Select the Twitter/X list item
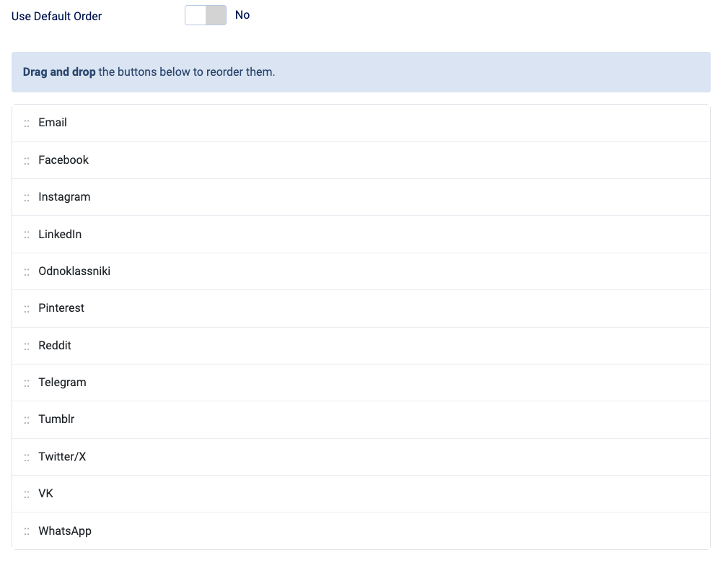The height and width of the screenshot is (563, 728). [62, 457]
